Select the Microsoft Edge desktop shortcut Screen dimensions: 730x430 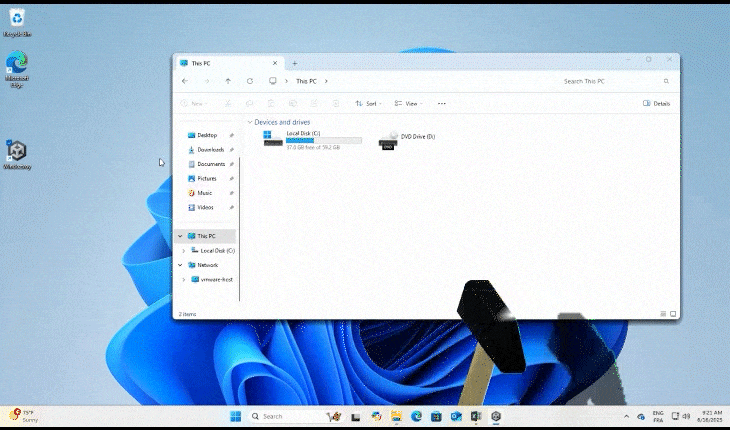pos(17,69)
